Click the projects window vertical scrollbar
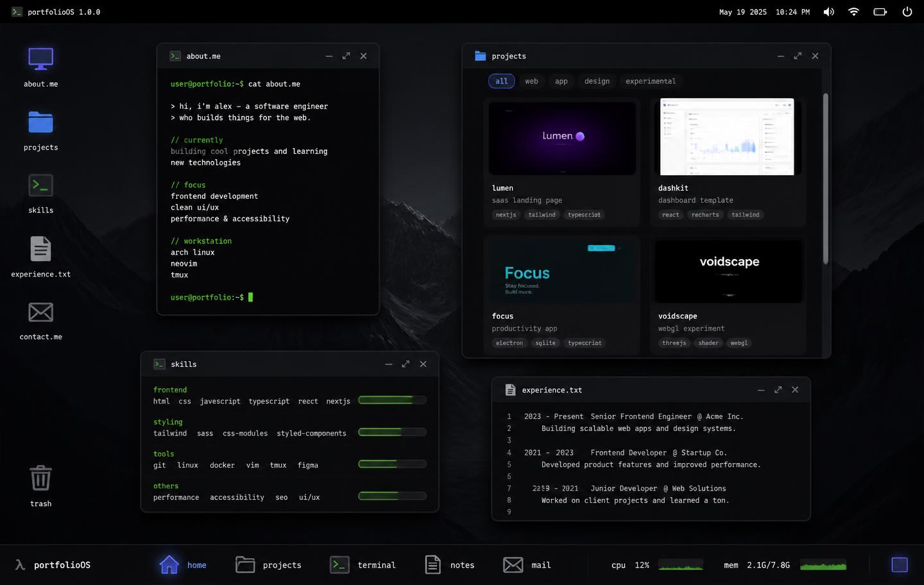The height and width of the screenshot is (585, 924). [826, 178]
